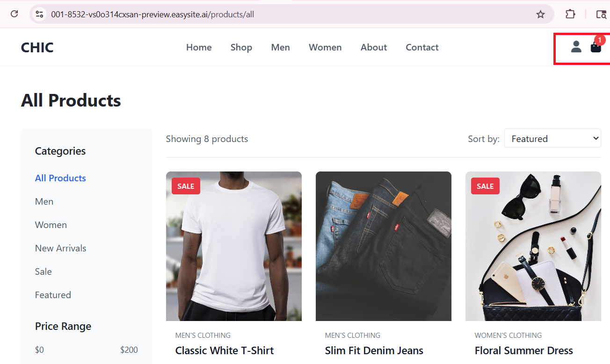Click the Floral Summer Dress product image
Screen dimensions: 610x364
[x=533, y=246]
